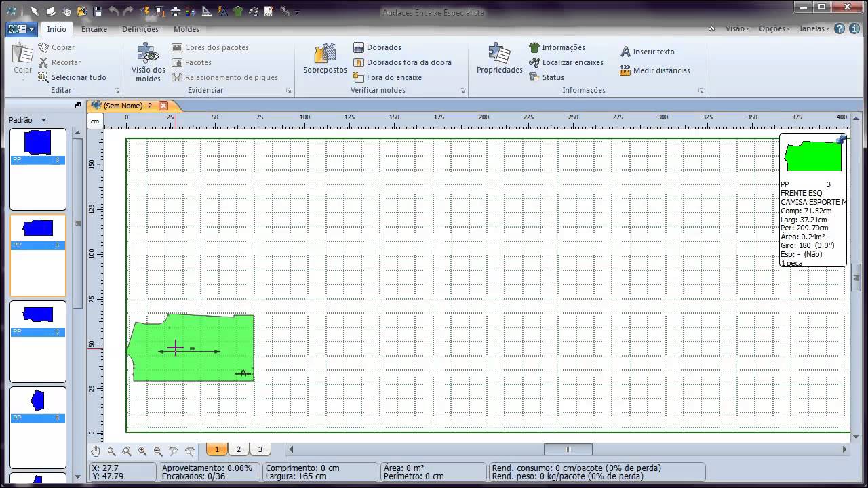Switch to page tab 1
The height and width of the screenshot is (488, 868).
(x=217, y=449)
